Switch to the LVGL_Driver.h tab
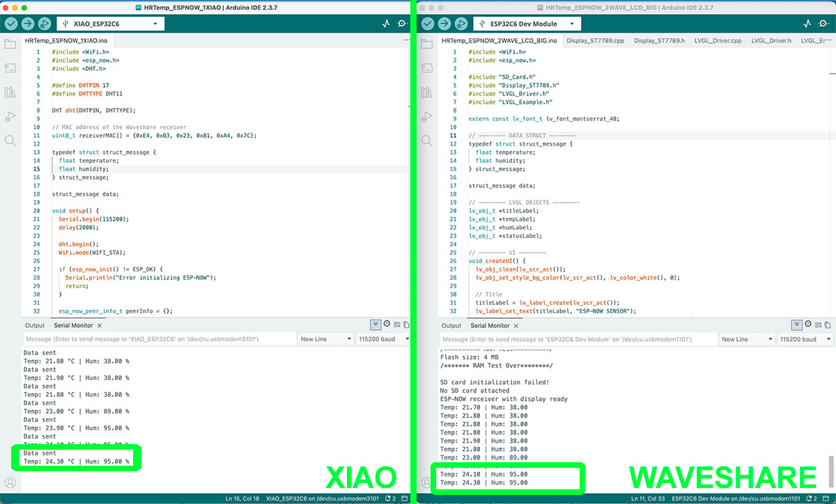The width and height of the screenshot is (836, 504). 771,40
